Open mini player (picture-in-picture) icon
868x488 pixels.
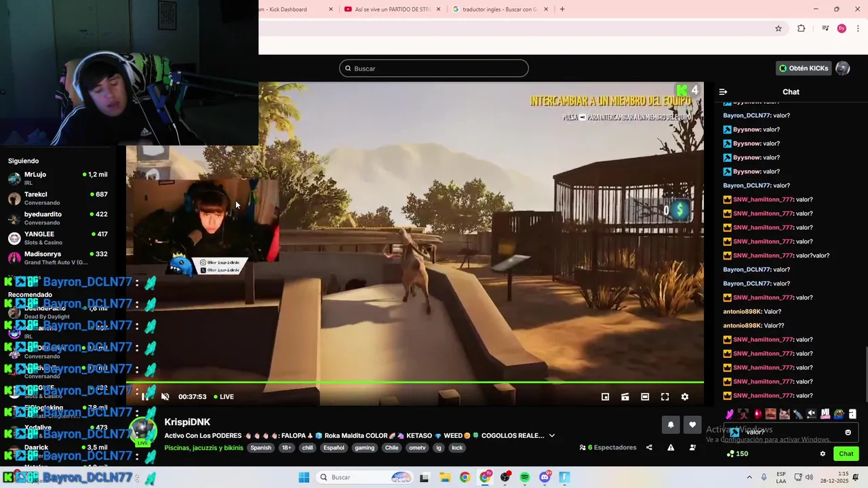pyautogui.click(x=606, y=396)
